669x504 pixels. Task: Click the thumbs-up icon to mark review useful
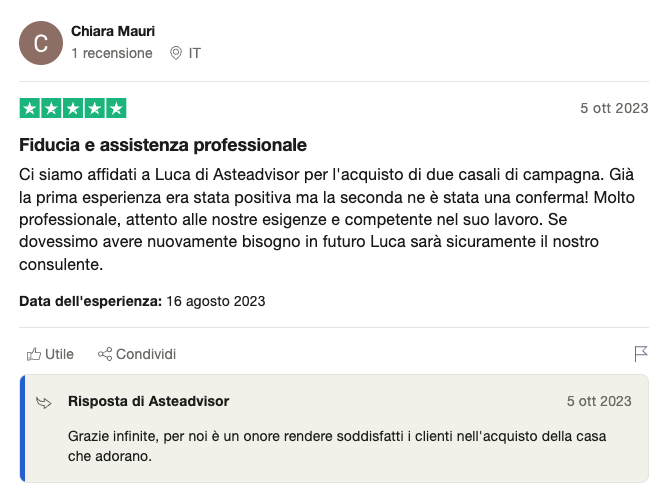[34, 354]
